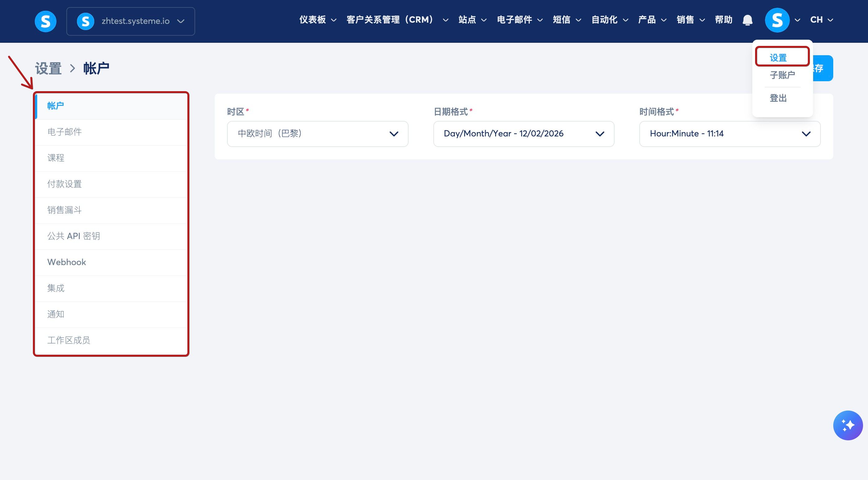Viewport: 868px width, 480px height.
Task: Expand the CH language selector
Action: coord(821,20)
